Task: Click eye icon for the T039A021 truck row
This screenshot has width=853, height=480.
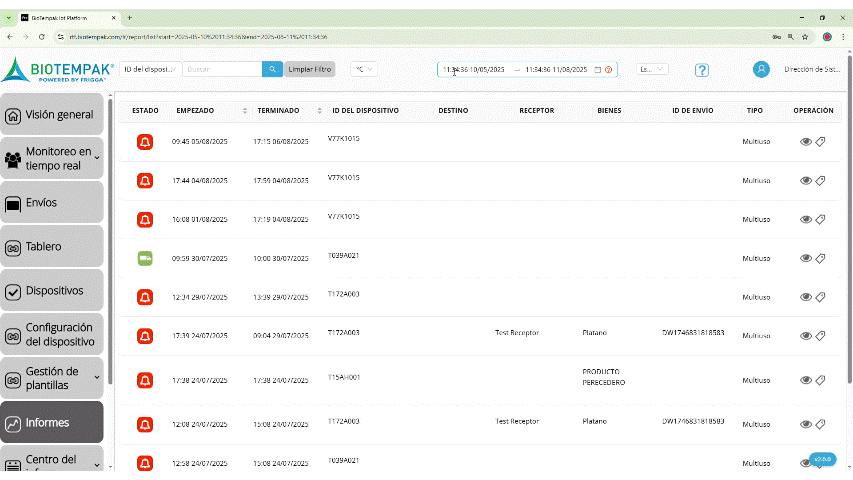Action: point(806,258)
